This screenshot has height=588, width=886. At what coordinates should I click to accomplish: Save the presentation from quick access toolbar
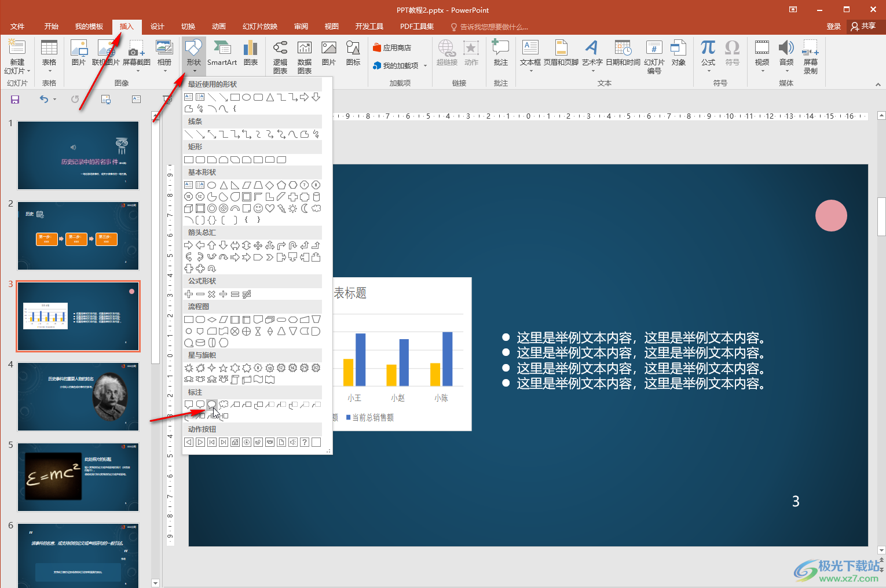click(x=15, y=100)
